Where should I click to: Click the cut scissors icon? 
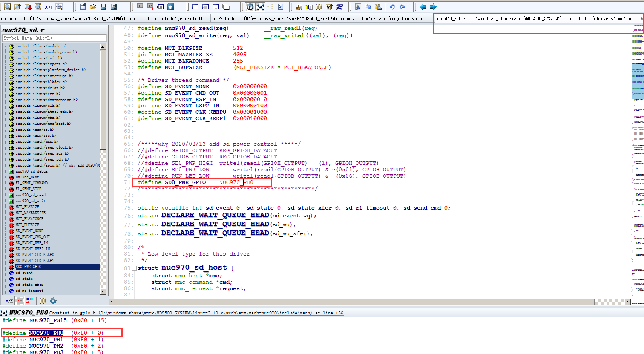pos(358,7)
